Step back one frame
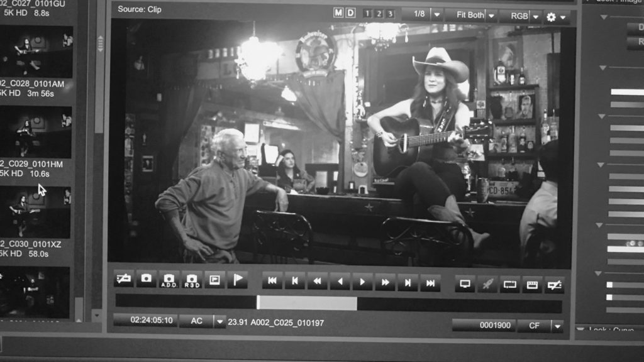Viewport: 644px width, 362px height. coord(294,281)
